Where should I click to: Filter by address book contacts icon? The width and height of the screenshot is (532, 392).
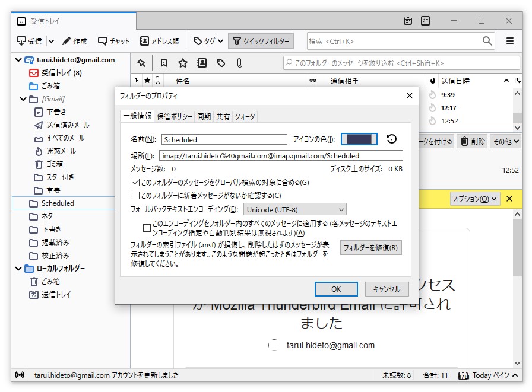click(202, 63)
